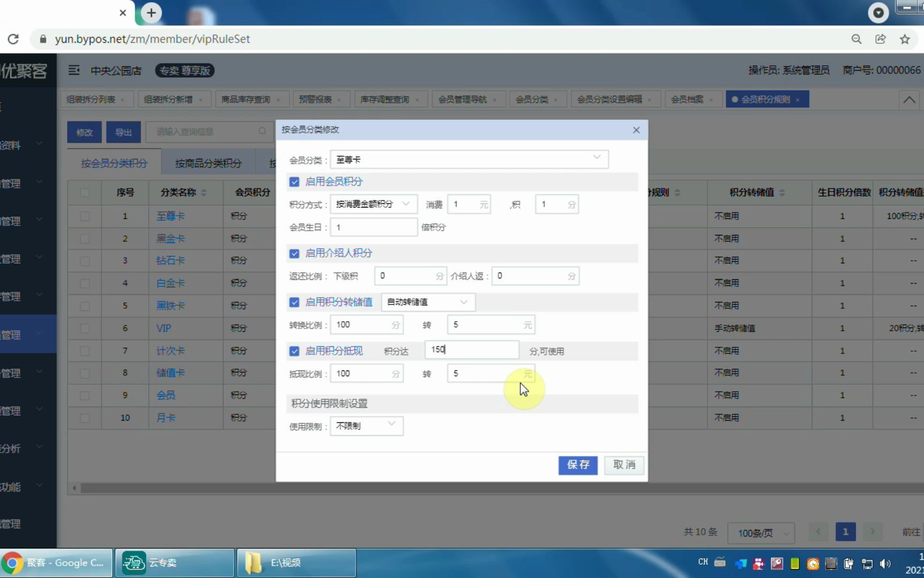Uncheck 启用会员积分 checkbox
The width and height of the screenshot is (924, 578).
pyautogui.click(x=294, y=182)
